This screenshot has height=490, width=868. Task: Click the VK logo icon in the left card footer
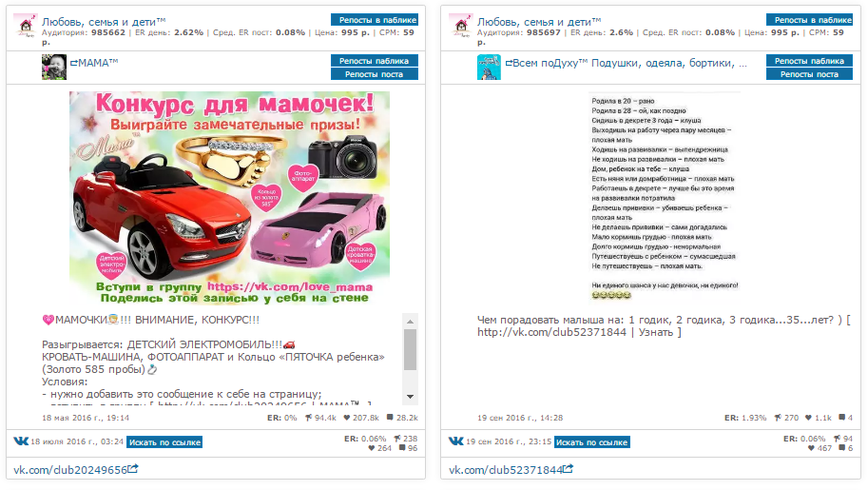pos(21,441)
